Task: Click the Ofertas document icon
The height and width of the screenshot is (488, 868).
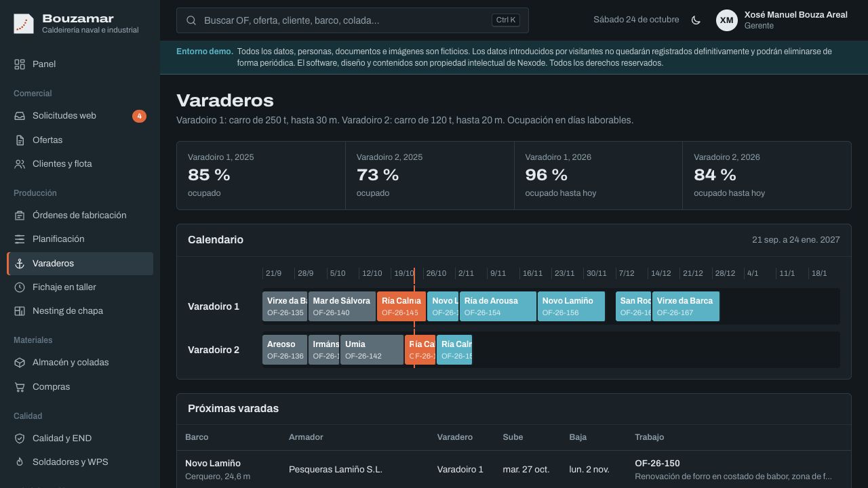Action: (20, 140)
